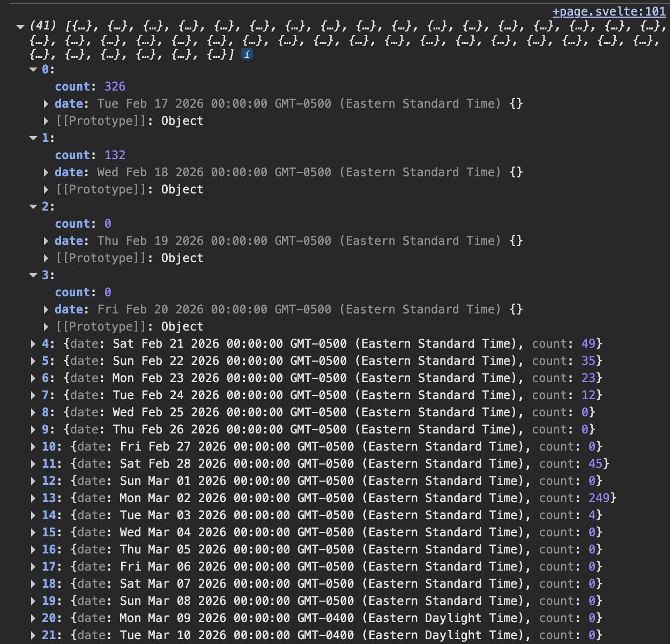Collapse array item 0
The height and width of the screenshot is (644, 670).
point(34,70)
